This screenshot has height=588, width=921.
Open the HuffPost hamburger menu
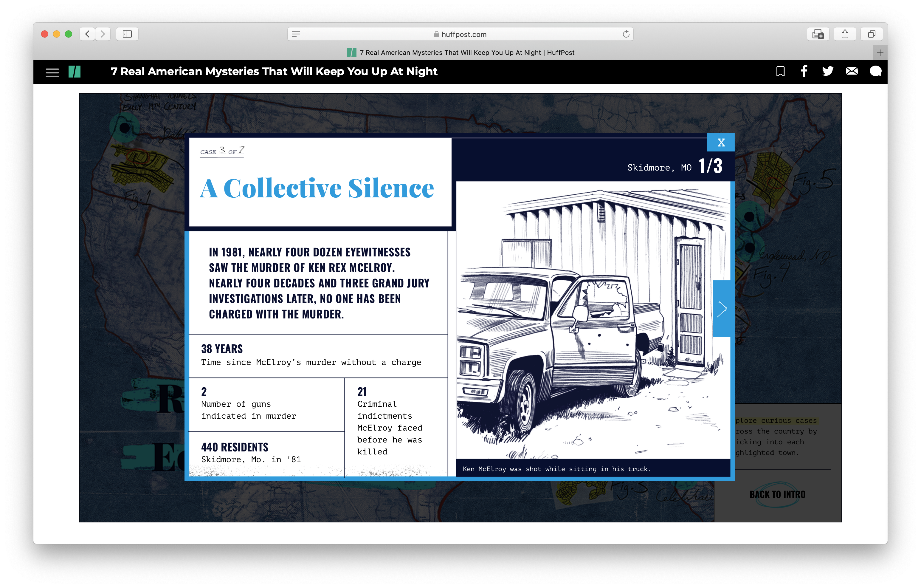[x=52, y=72]
